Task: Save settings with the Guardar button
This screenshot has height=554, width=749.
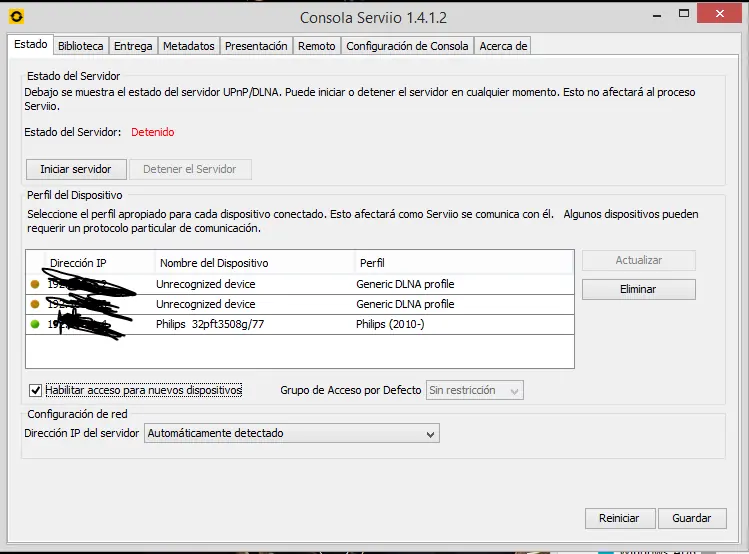Action: pos(692,518)
